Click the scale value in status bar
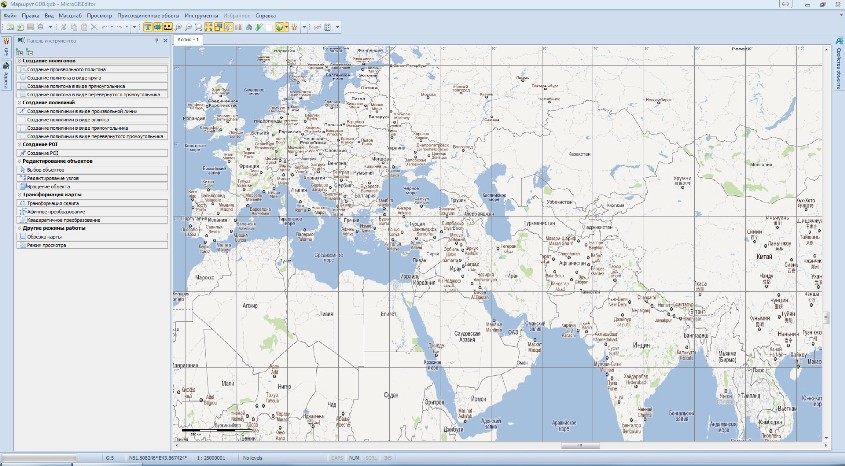845x466 pixels. [x=211, y=458]
